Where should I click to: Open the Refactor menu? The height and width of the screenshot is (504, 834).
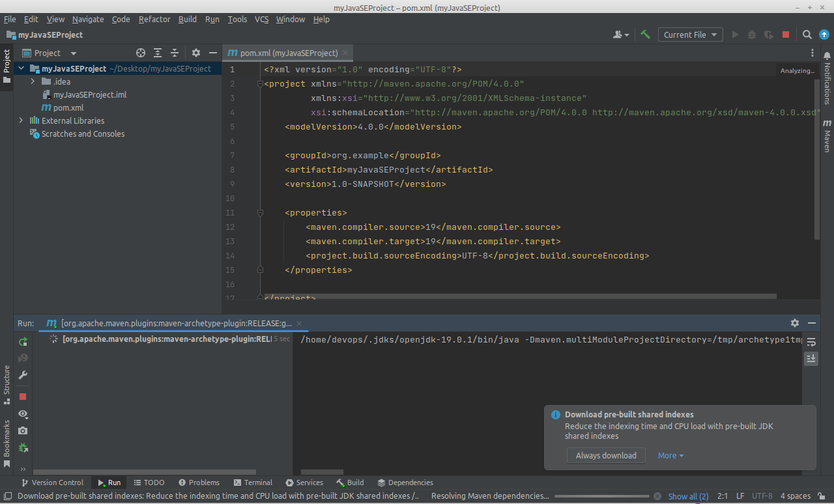coord(154,19)
